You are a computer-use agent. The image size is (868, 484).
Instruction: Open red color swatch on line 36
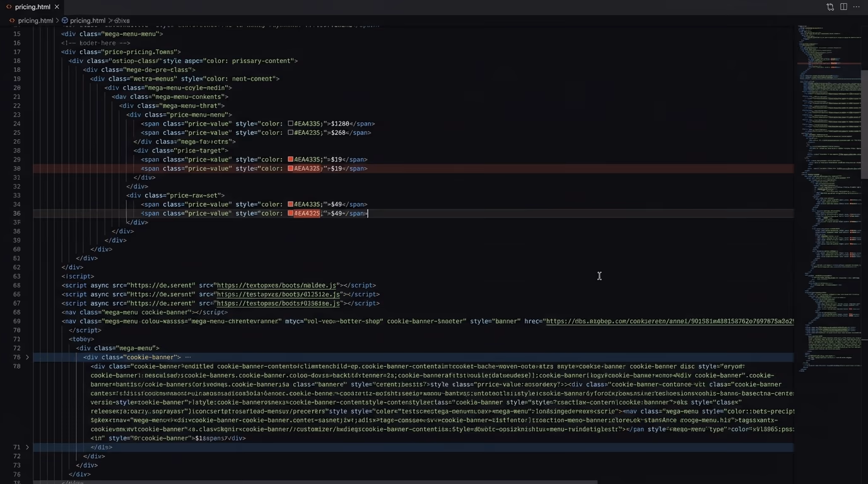click(x=291, y=213)
